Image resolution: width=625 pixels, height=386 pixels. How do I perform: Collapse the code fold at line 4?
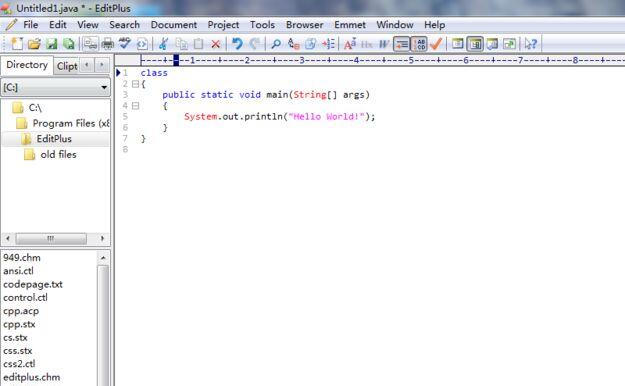click(x=136, y=106)
